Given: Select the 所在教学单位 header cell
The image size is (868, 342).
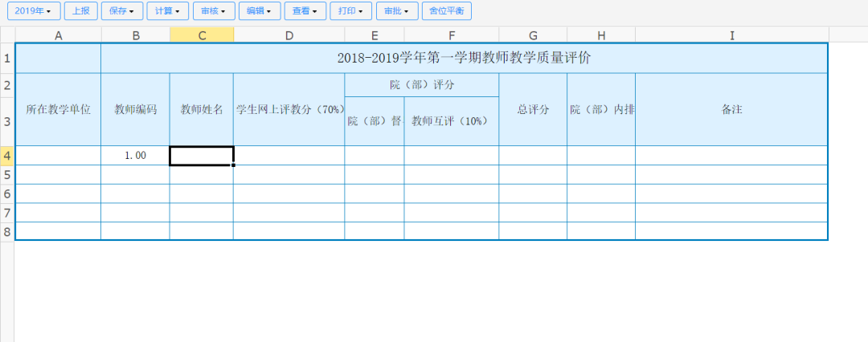Looking at the screenshot, I should [59, 110].
